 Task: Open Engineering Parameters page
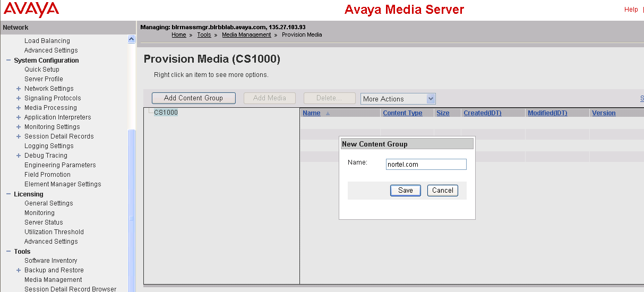tap(60, 165)
